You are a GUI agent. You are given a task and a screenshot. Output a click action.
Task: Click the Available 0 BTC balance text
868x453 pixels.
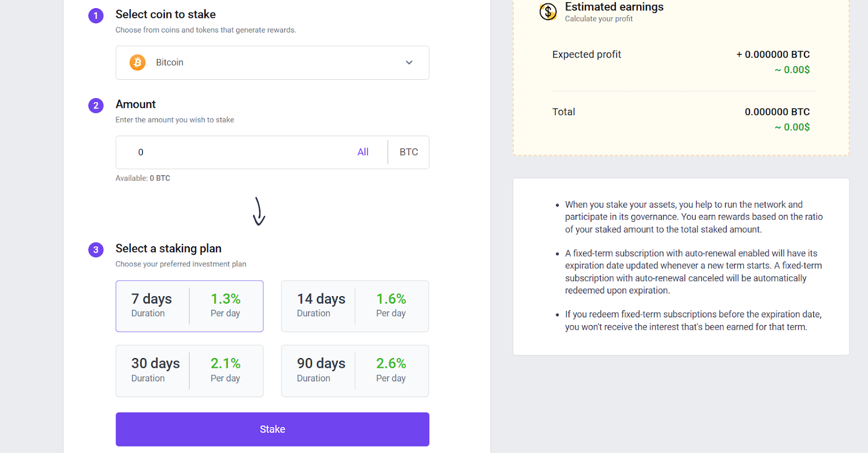point(143,178)
